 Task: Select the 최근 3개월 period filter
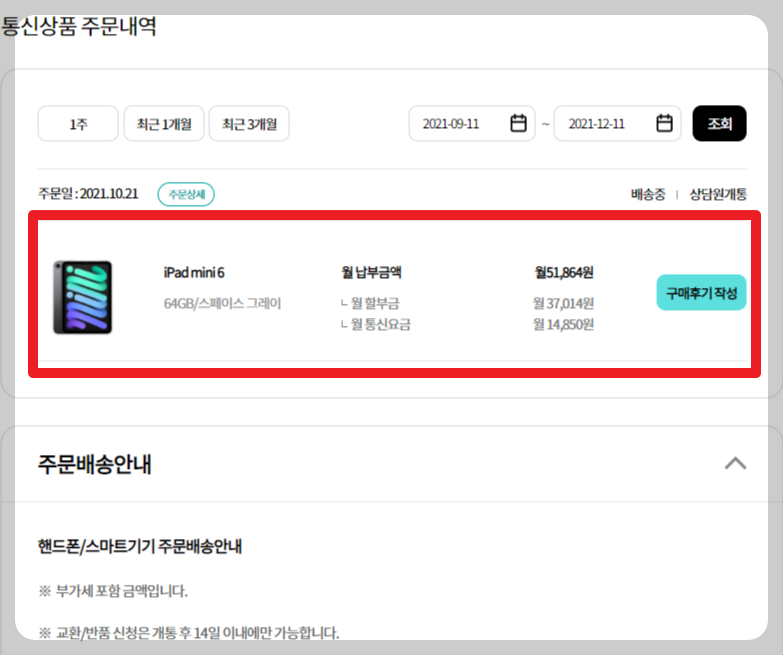coord(249,123)
